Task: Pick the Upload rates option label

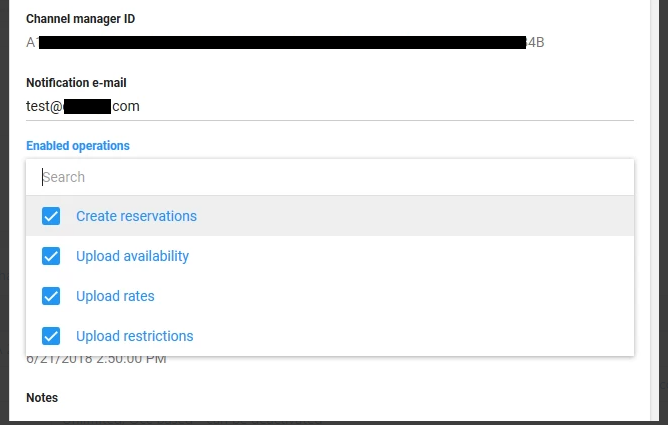Action: click(115, 296)
